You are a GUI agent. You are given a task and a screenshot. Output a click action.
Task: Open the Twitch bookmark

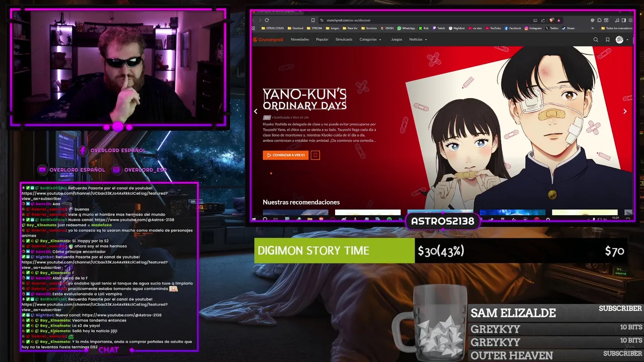click(439, 28)
